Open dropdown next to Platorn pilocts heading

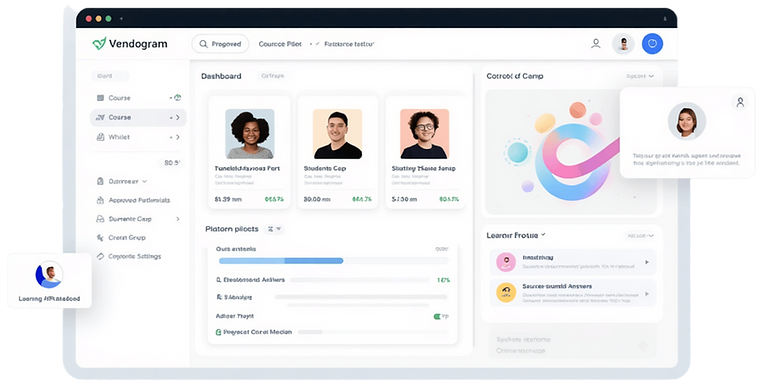pos(275,229)
